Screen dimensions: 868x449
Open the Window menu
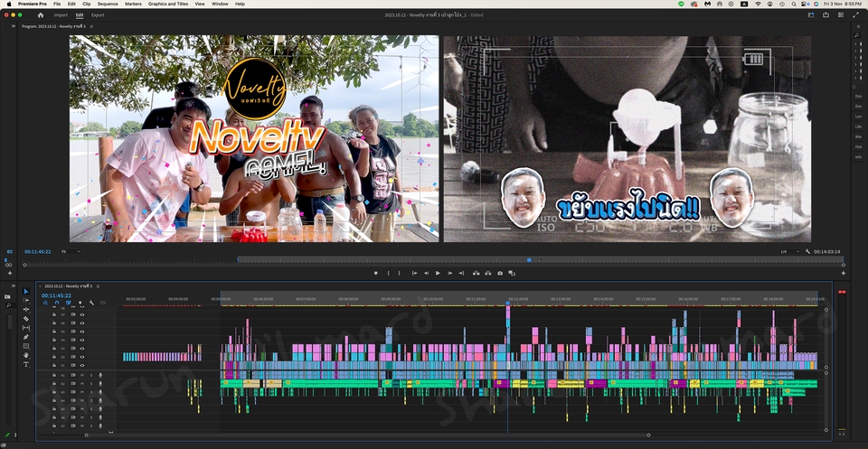coord(220,4)
